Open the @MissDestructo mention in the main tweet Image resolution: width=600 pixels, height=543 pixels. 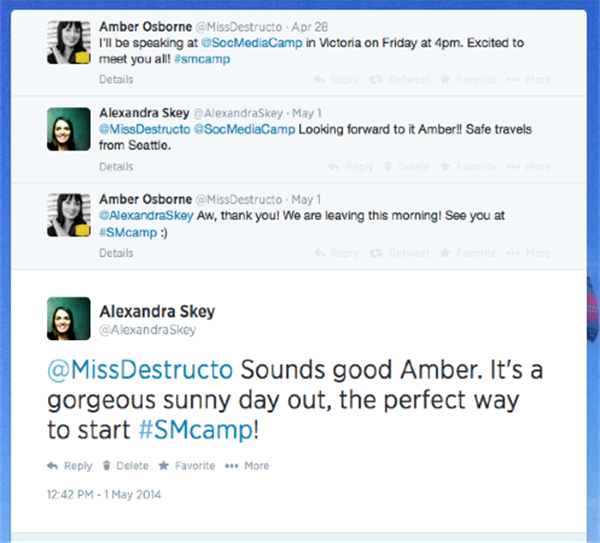pos(140,368)
